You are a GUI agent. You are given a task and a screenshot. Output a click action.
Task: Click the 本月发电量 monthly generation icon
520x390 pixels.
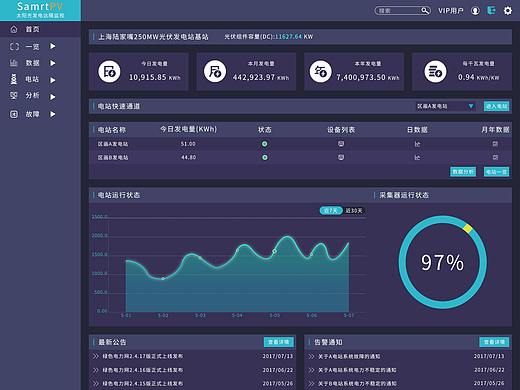pyautogui.click(x=215, y=71)
